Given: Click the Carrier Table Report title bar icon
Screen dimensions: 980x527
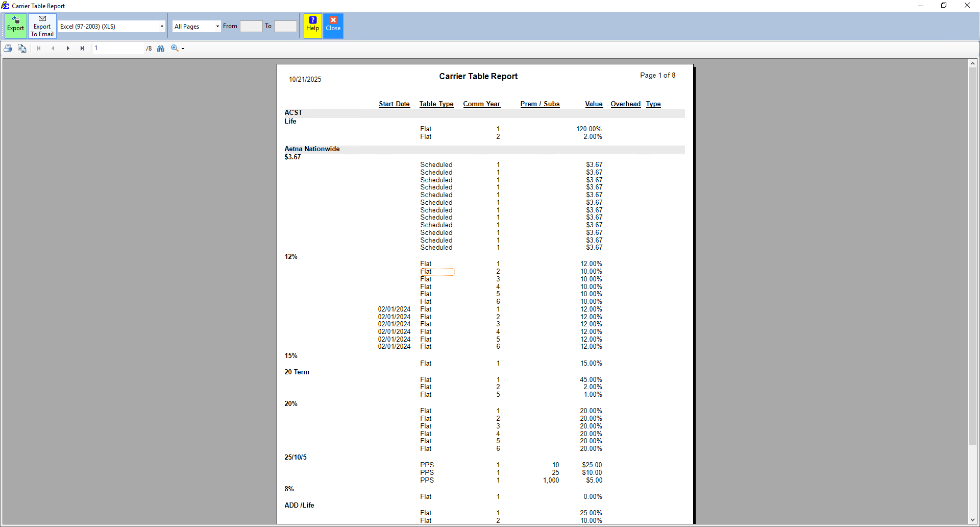Looking at the screenshot, I should pos(5,6).
